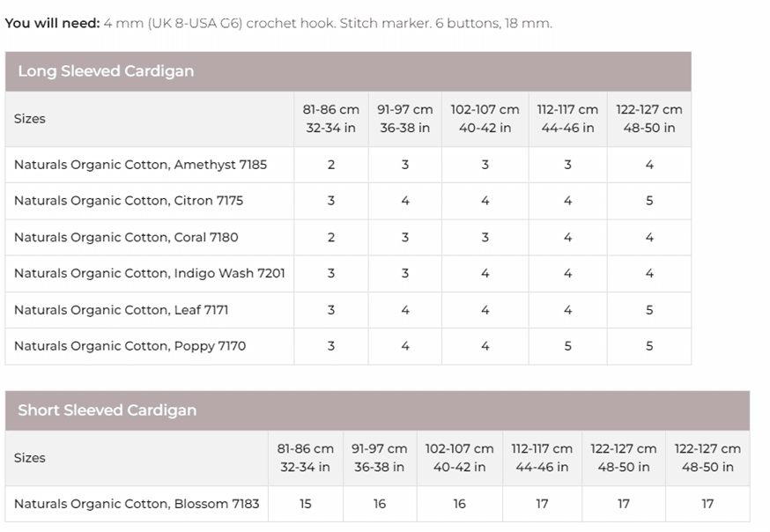Click the Naturals Organic Cotton, Amethyst 7185 row label
Screen dimensions: 770x532
[x=134, y=165]
